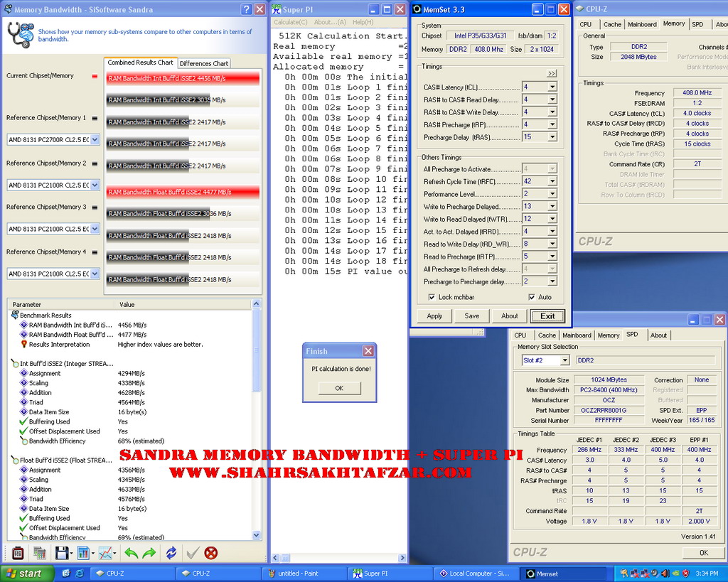Viewport: 728px width, 582px height.
Task: Open RAS# Precharge (tRP) dropdown
Action: (x=552, y=124)
